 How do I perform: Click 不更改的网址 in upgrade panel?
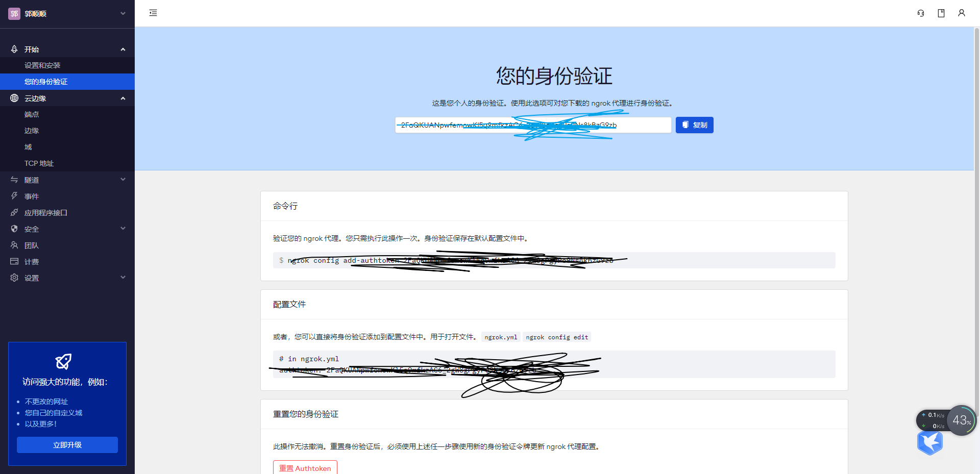click(x=46, y=402)
